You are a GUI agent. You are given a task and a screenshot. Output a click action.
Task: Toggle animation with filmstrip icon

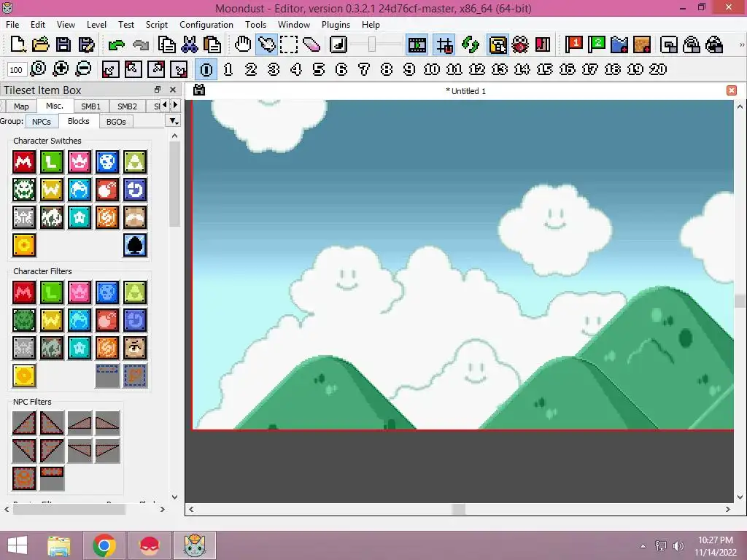[417, 44]
